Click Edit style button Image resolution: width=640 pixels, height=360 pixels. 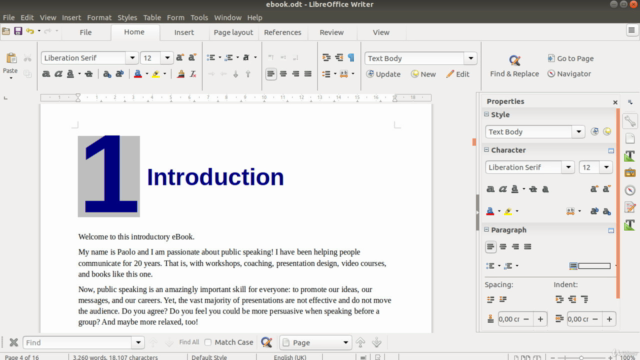(x=458, y=74)
